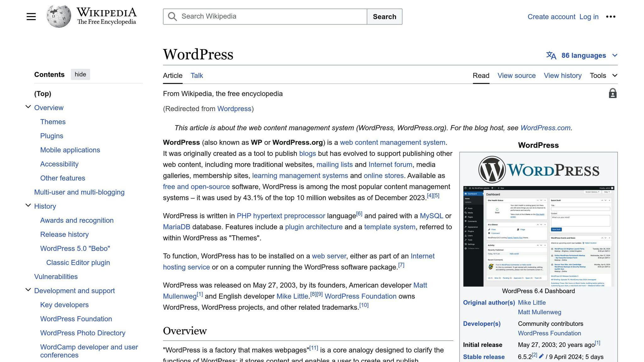Click the WordPress logo image in infobox
The image size is (644, 362).
point(538,170)
